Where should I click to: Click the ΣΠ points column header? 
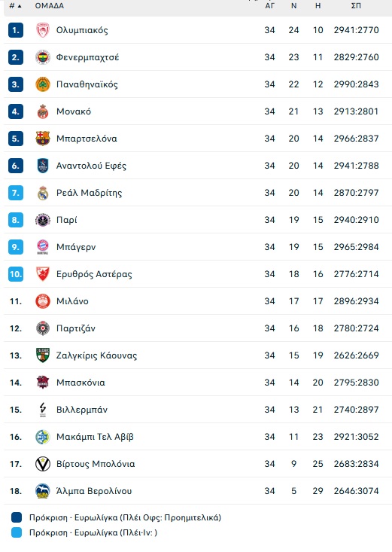(356, 5)
